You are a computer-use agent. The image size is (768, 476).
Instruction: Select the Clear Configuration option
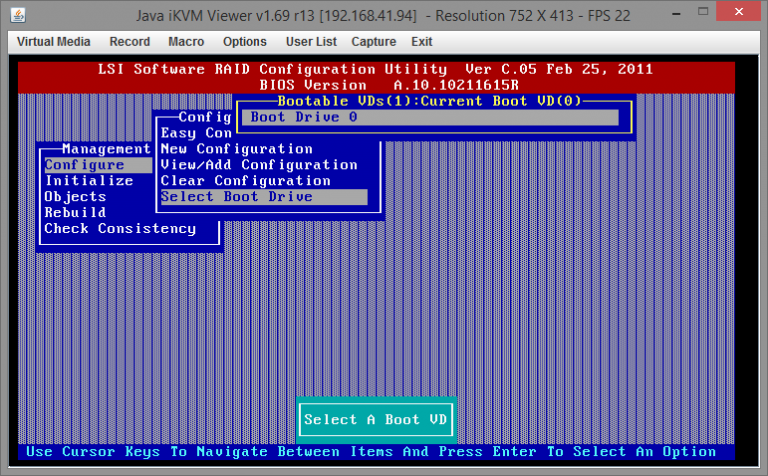[245, 181]
